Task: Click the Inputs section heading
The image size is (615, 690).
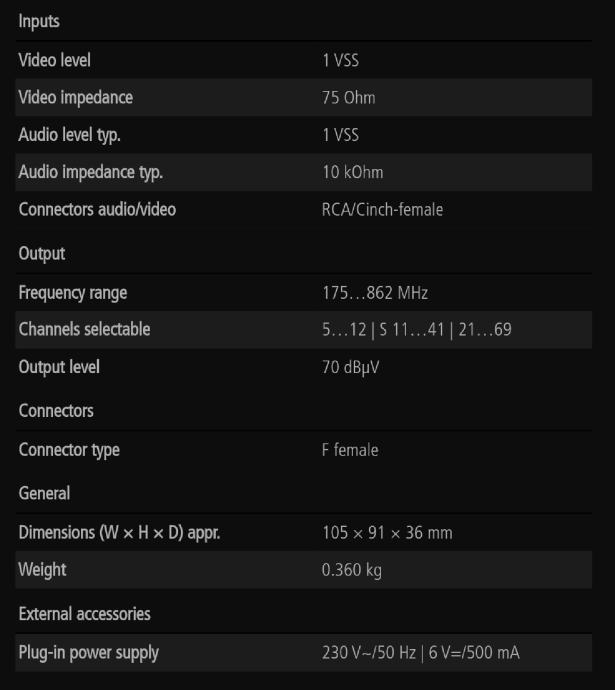Action: tap(41, 21)
